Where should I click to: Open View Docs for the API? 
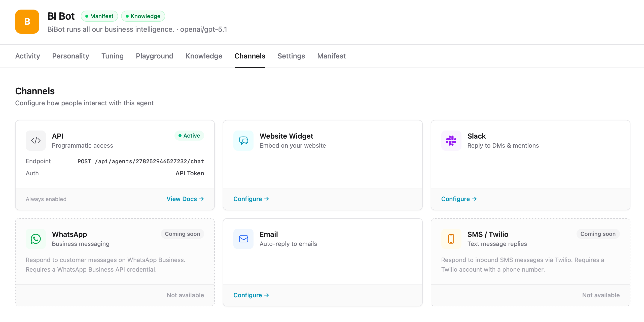[x=185, y=199]
